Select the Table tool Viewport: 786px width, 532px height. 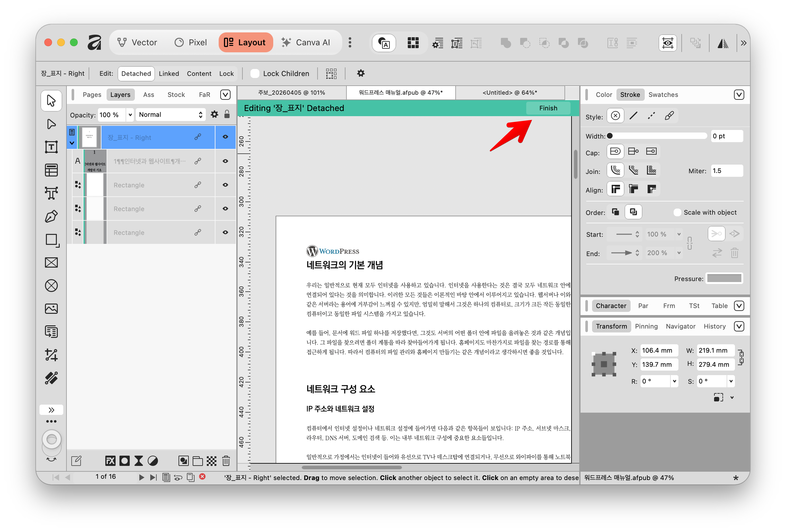point(51,170)
